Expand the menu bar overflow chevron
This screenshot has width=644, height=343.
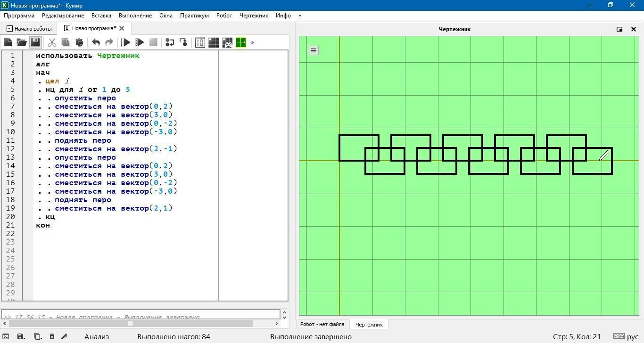tap(299, 16)
